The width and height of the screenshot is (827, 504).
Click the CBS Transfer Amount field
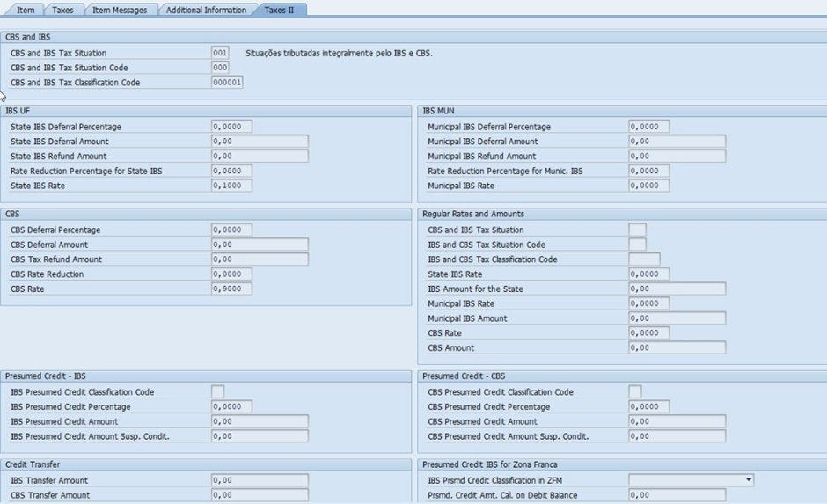(x=260, y=495)
